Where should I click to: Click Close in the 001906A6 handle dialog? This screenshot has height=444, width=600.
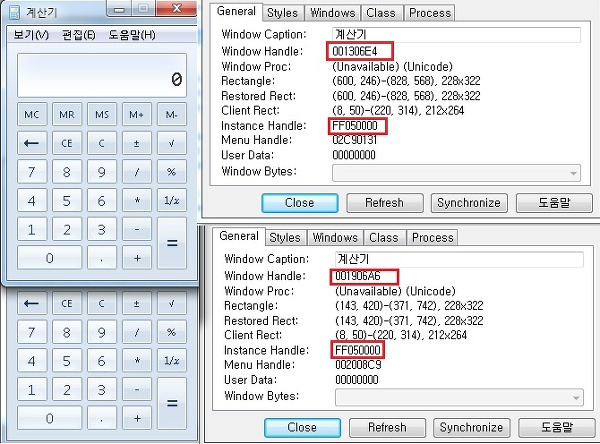[x=302, y=428]
